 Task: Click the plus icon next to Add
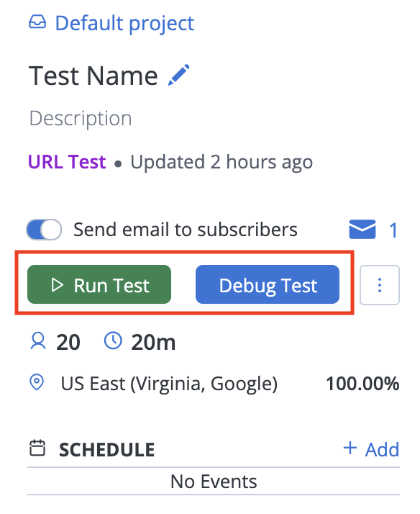point(350,448)
